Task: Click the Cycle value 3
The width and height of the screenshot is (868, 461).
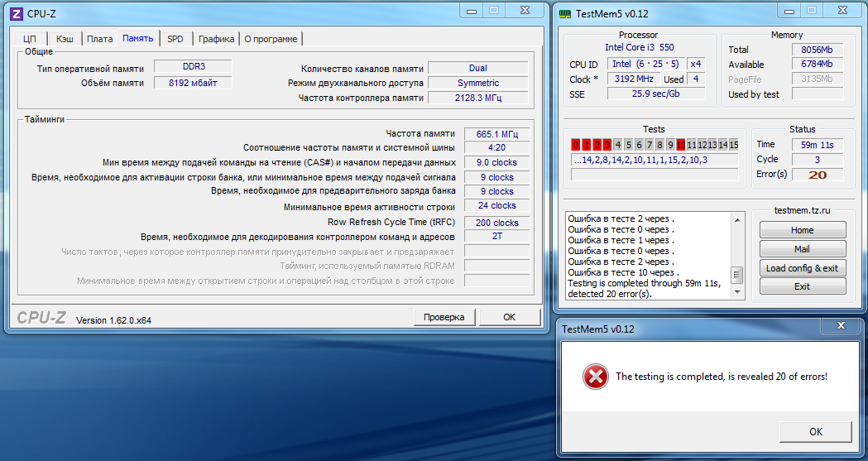Action: [817, 160]
